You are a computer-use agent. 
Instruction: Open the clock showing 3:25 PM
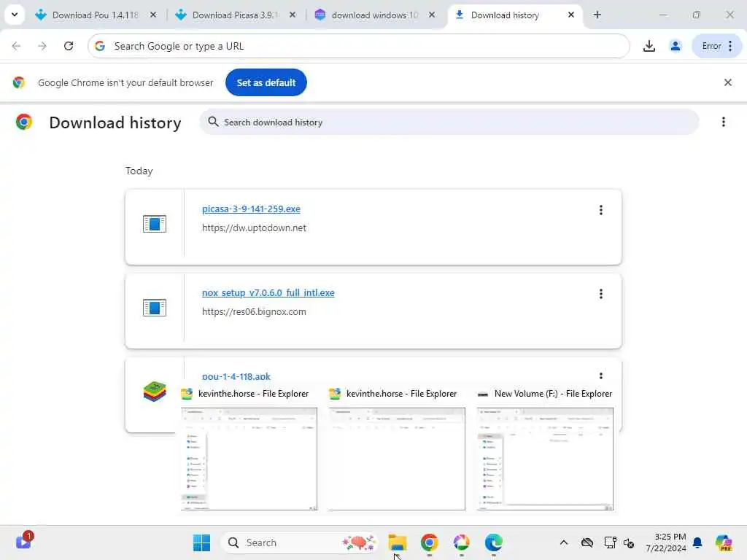(665, 542)
